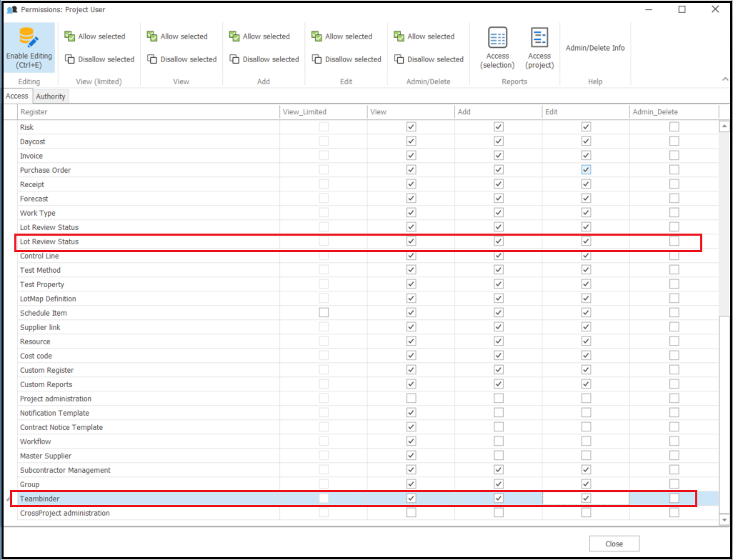Click the Enable Editing icon
The height and width of the screenshot is (560, 733).
(29, 39)
